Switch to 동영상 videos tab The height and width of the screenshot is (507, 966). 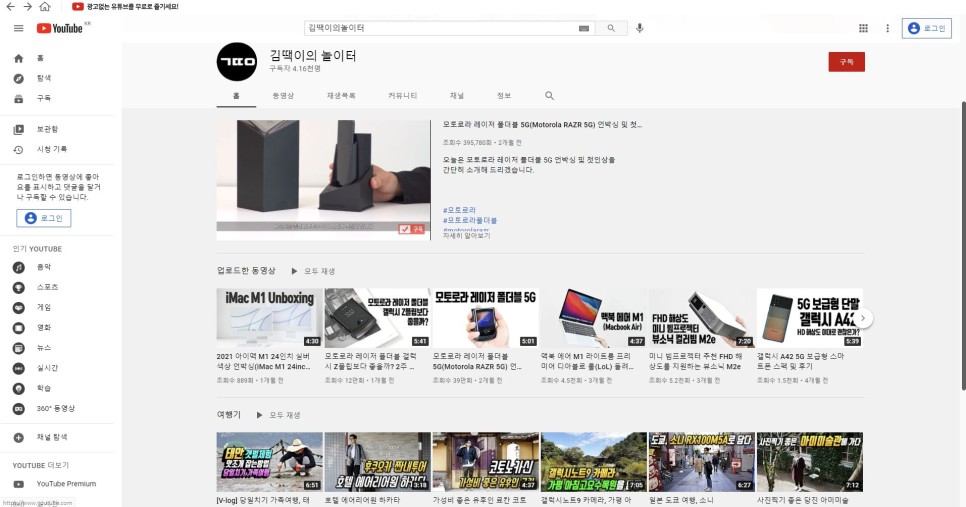click(283, 96)
